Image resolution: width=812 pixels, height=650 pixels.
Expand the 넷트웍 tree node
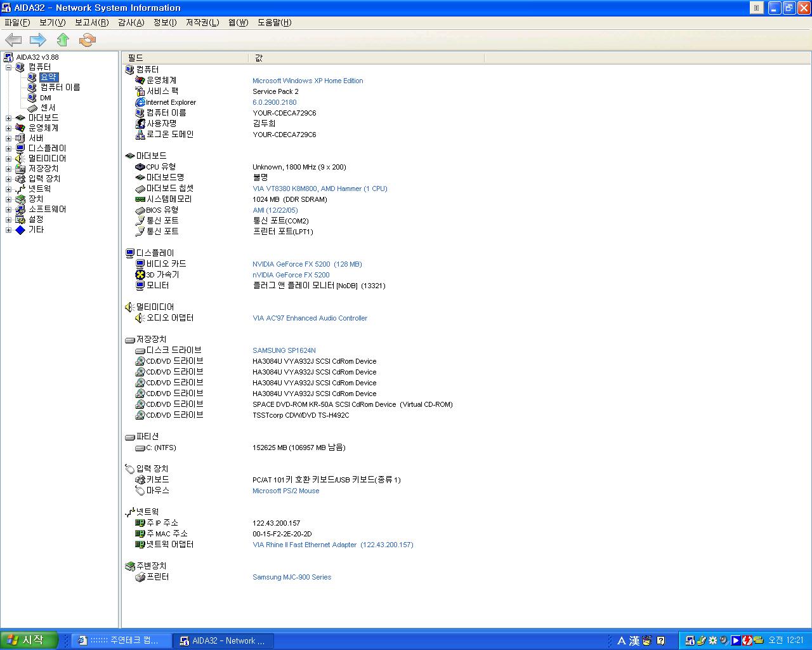tap(8, 189)
